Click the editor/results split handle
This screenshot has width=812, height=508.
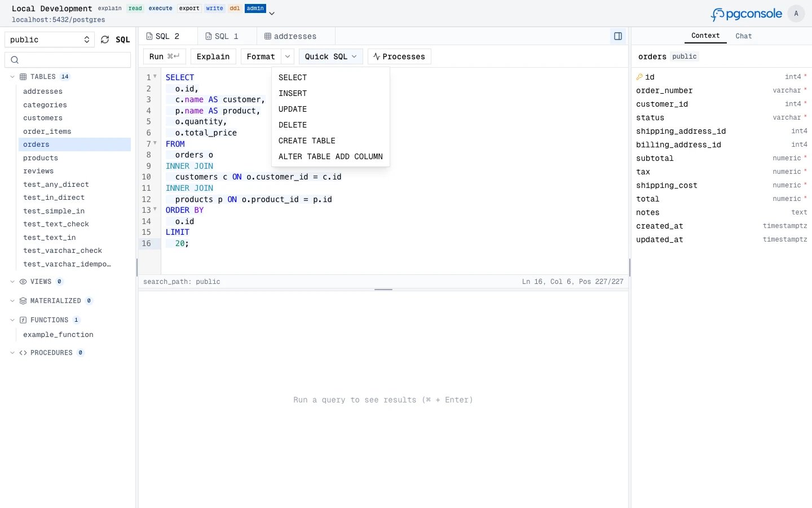383,290
